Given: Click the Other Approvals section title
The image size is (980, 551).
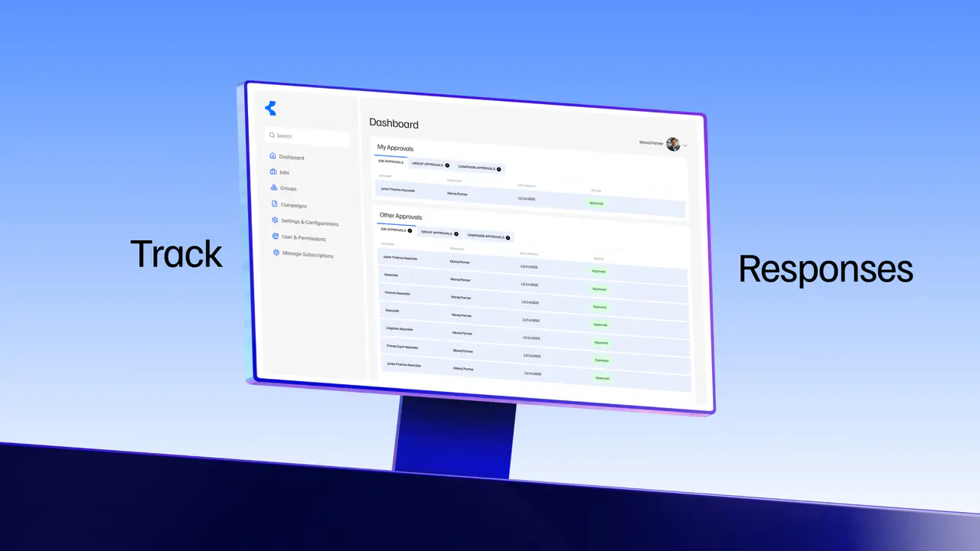Looking at the screenshot, I should coord(400,217).
